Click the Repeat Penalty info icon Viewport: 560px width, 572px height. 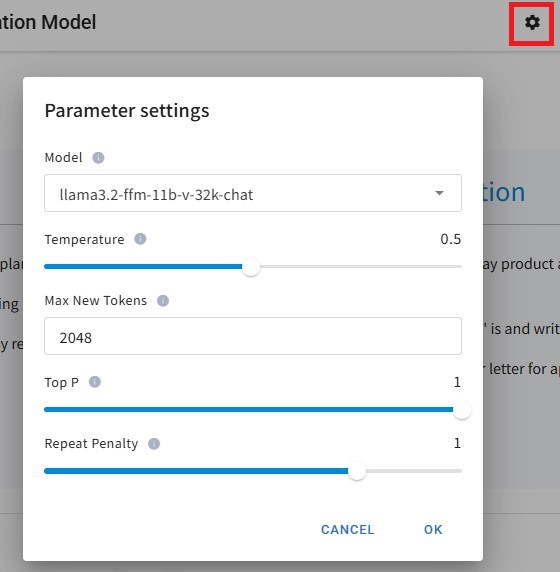[154, 444]
